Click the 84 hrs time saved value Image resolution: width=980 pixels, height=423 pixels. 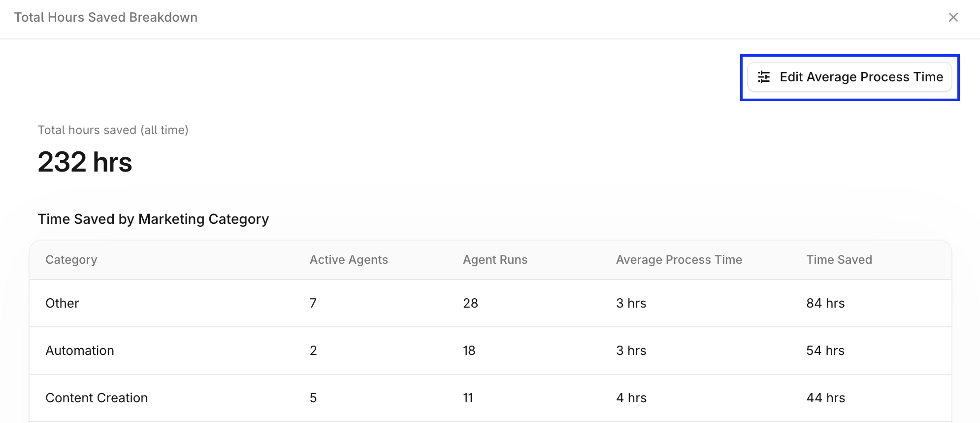825,303
